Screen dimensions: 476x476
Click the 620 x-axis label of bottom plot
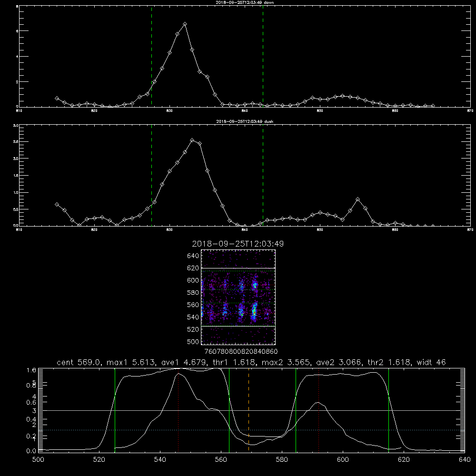(404, 460)
